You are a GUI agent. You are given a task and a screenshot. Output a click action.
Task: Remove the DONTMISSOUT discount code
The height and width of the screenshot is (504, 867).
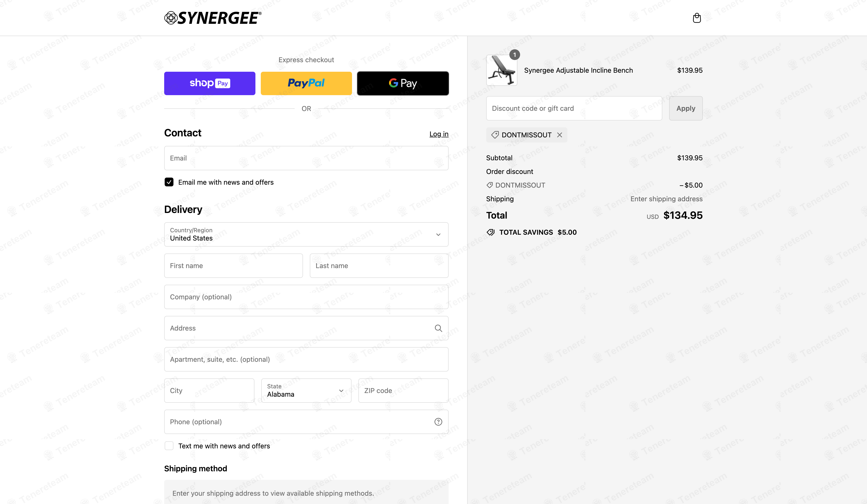coord(560,135)
